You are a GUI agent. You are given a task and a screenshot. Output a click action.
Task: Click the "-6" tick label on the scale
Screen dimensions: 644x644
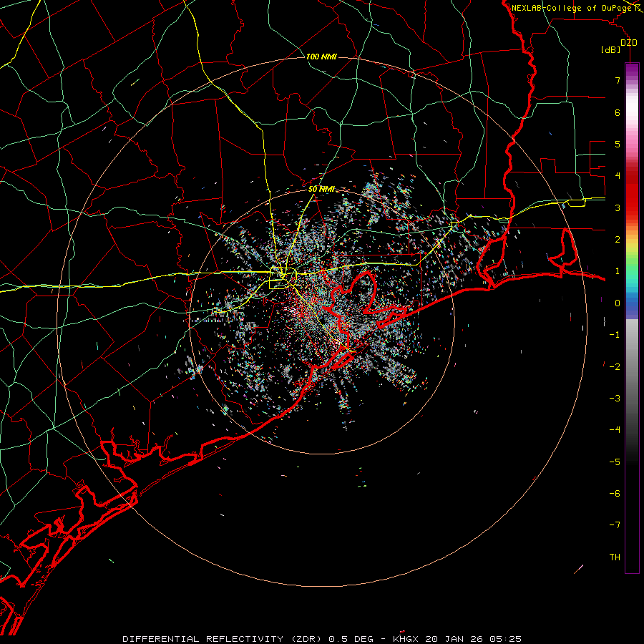pyautogui.click(x=615, y=494)
